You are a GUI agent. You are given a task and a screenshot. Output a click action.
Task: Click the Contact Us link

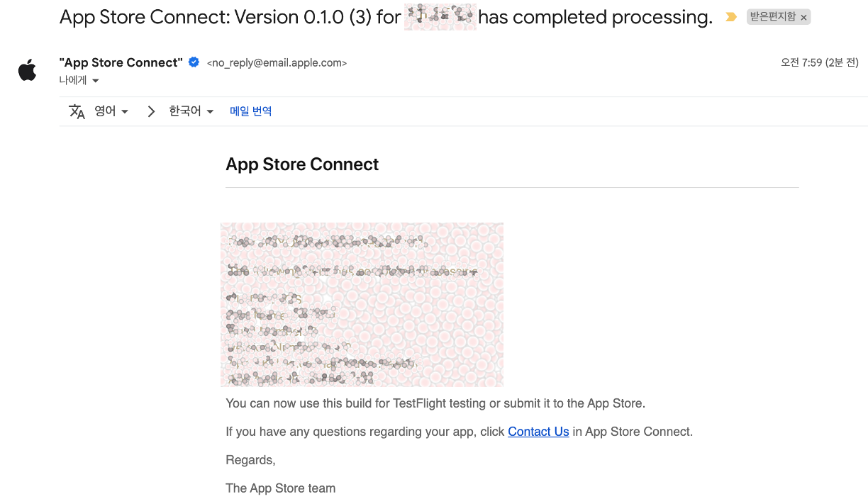coord(538,432)
